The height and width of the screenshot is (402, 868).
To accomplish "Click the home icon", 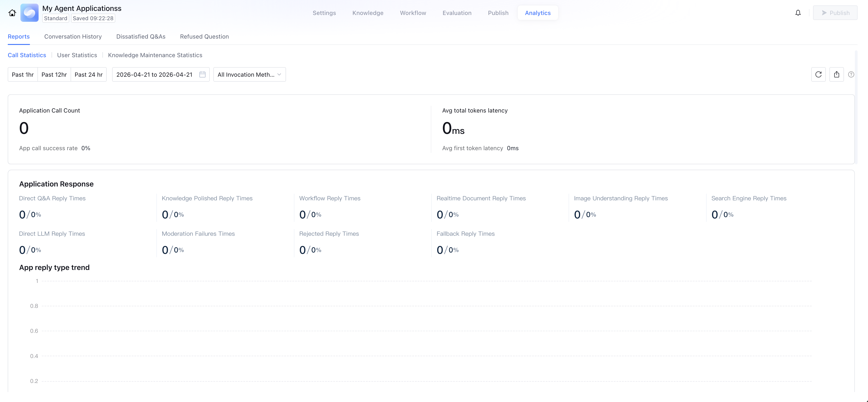I will pos(12,13).
